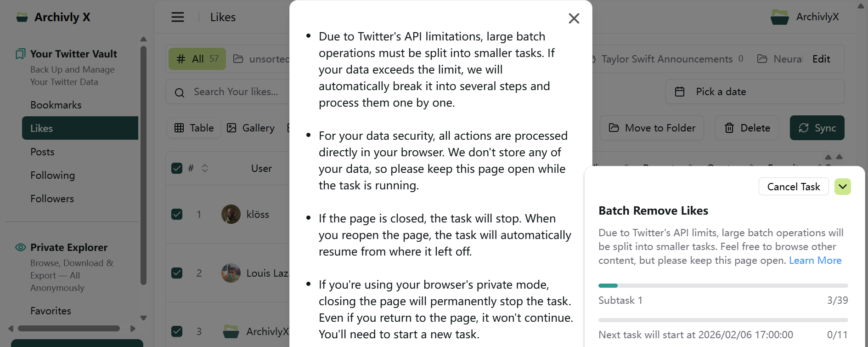Uncheck the row 1 klöss checkbox
Screen dimensions: 868x347
pyautogui.click(x=177, y=214)
